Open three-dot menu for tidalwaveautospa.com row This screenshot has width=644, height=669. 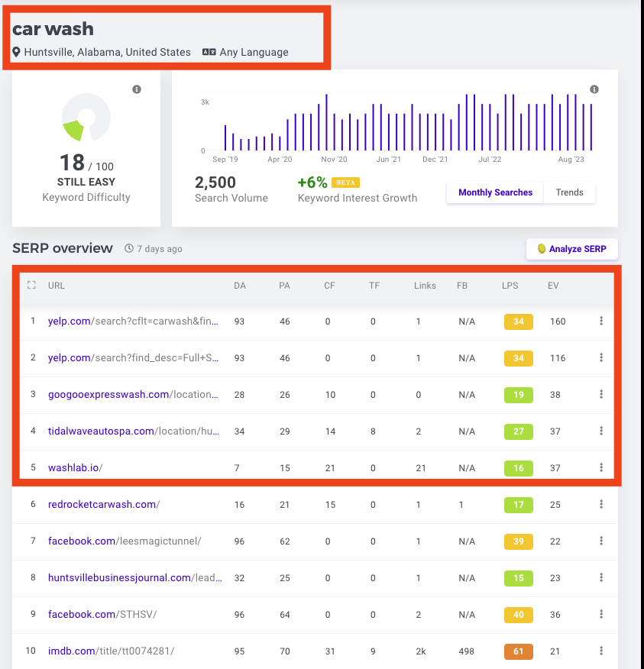[601, 431]
